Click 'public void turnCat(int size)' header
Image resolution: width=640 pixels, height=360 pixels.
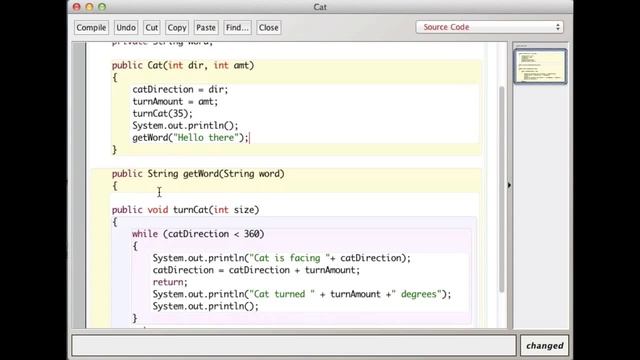coord(185,210)
